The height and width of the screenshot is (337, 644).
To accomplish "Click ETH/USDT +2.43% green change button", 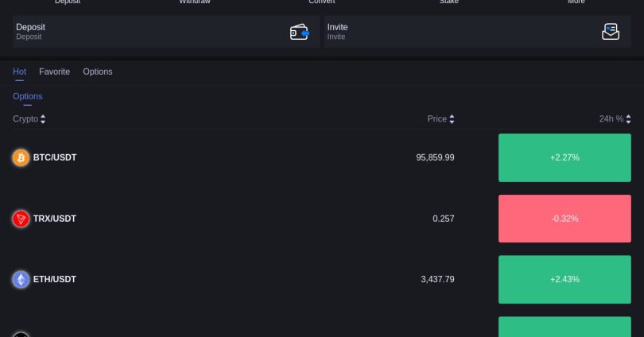I will point(564,280).
